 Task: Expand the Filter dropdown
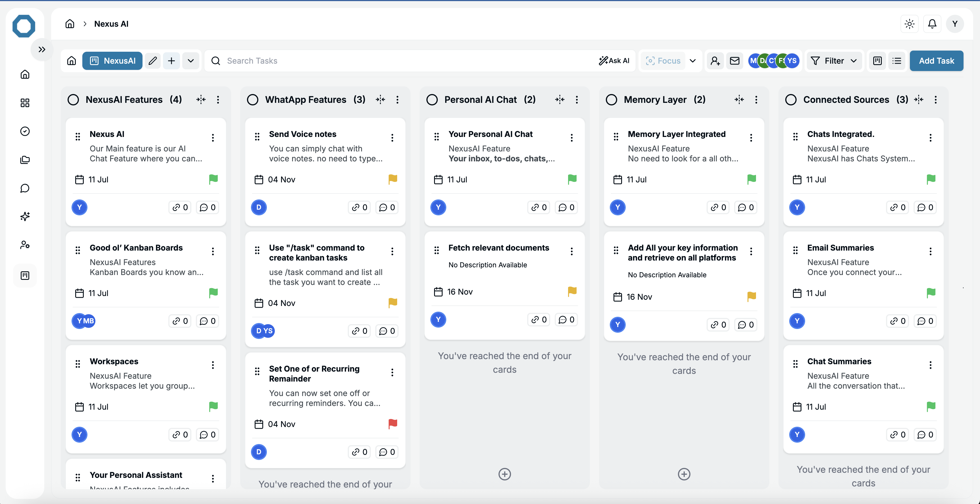(x=834, y=61)
